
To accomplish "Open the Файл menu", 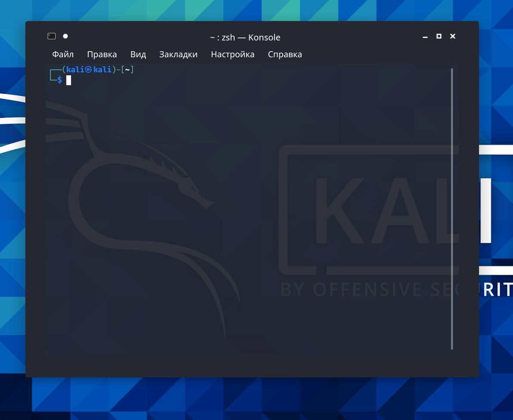I will (63, 54).
